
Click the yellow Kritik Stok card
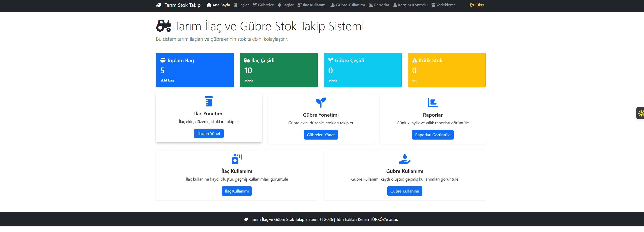tap(447, 70)
